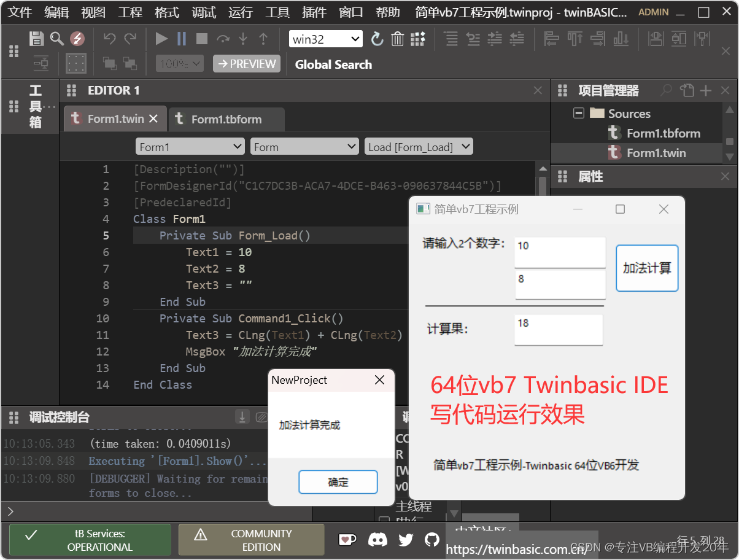Open search with the magnifier icon
This screenshot has height=560, width=739.
(56, 38)
